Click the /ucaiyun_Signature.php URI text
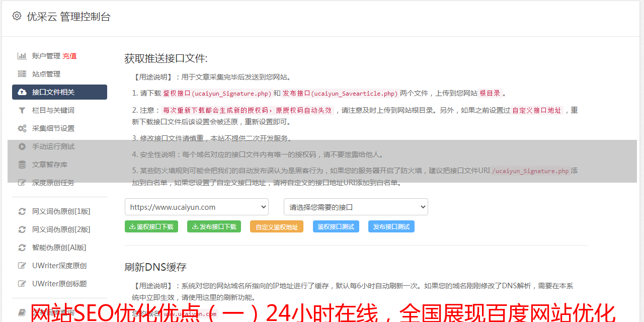This screenshot has height=322, width=644. click(530, 171)
